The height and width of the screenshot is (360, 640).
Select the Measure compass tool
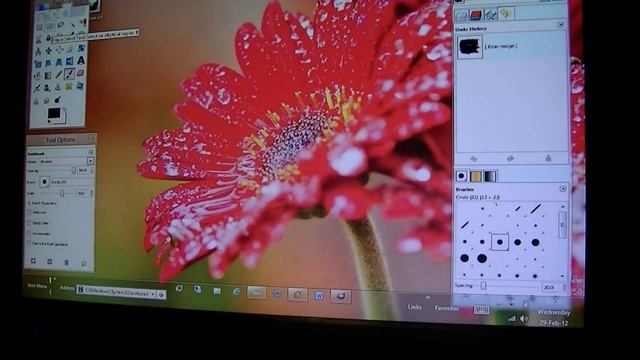[38, 51]
